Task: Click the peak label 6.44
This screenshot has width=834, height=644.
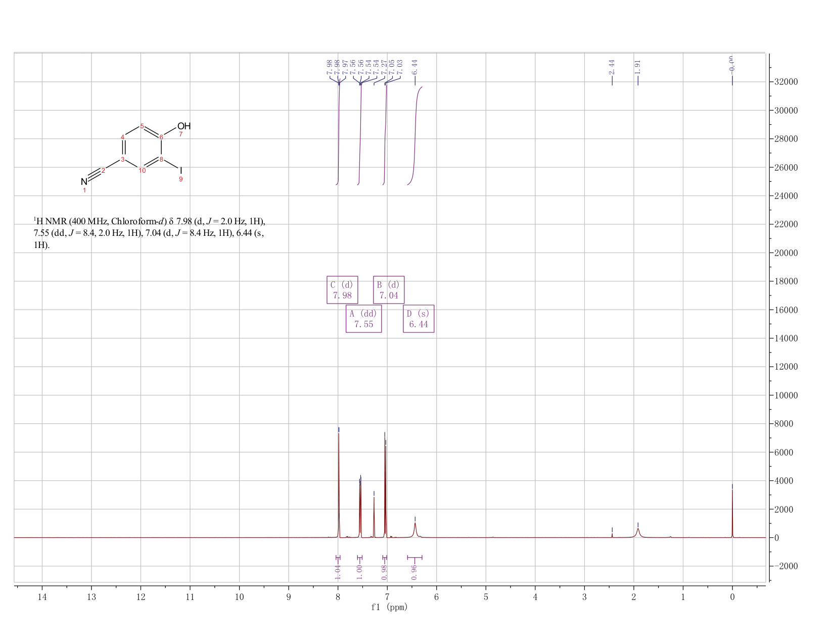Action: click(x=415, y=66)
